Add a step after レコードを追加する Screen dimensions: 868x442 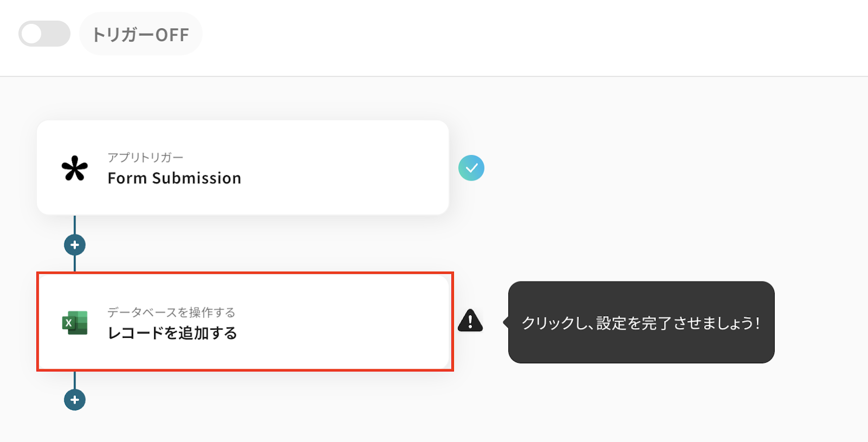[75, 400]
